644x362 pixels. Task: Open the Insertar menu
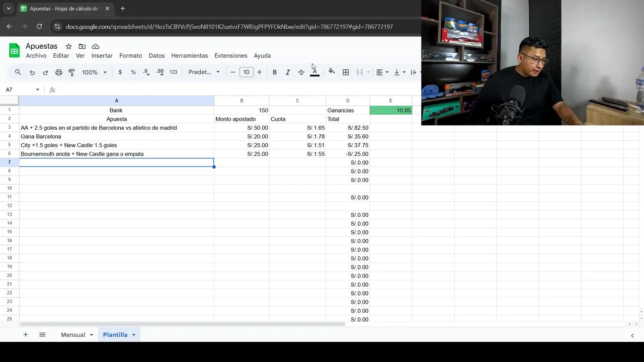(102, 56)
